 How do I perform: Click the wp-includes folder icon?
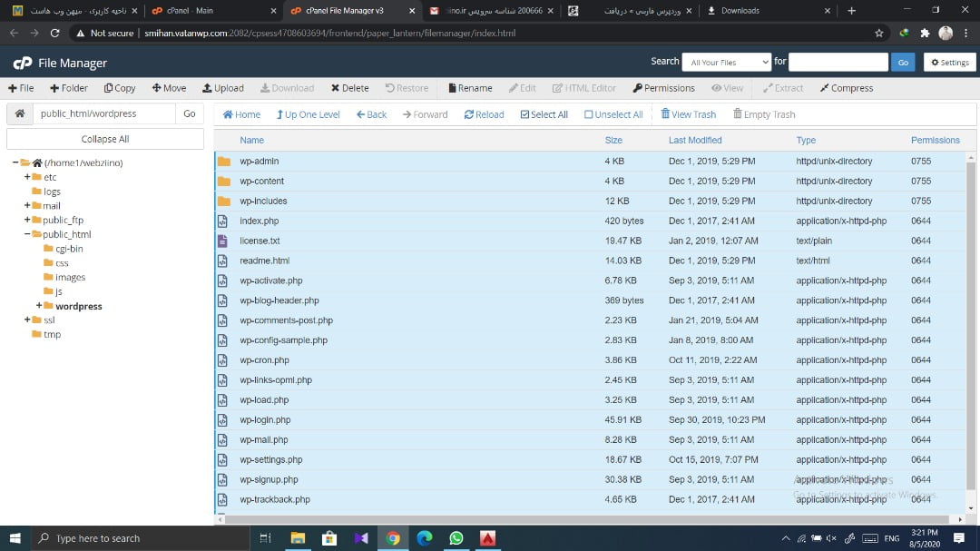pyautogui.click(x=224, y=202)
